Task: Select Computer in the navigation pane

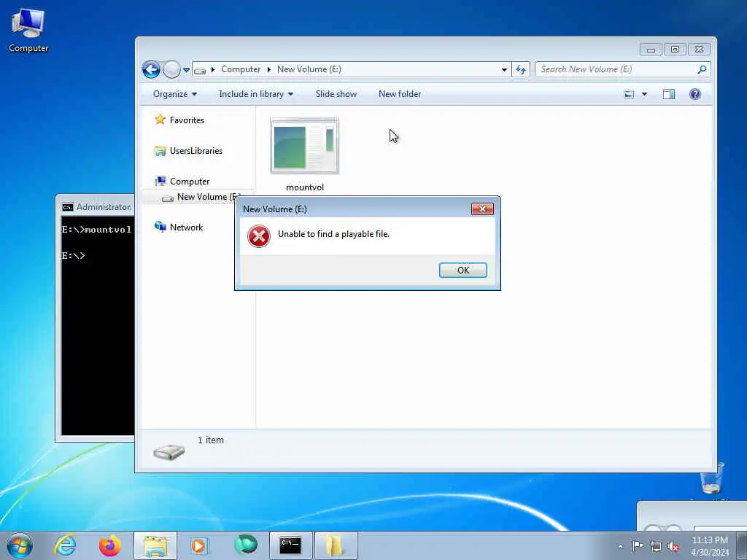Action: (x=190, y=182)
